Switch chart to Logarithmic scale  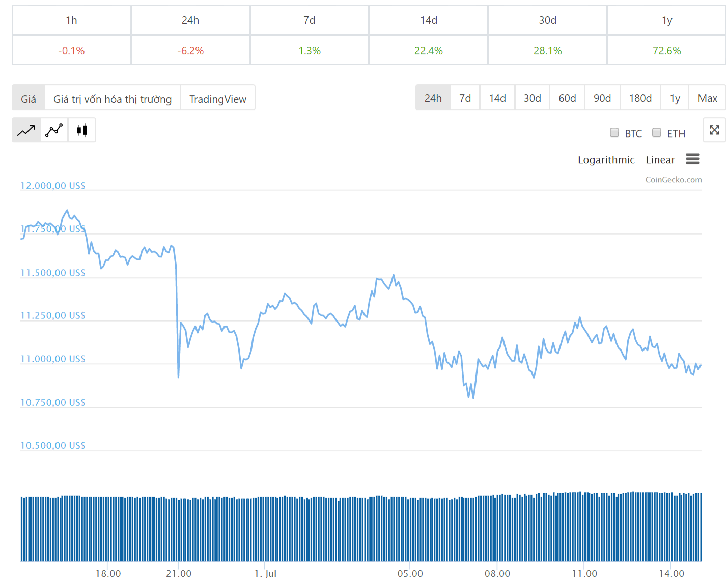[606, 160]
